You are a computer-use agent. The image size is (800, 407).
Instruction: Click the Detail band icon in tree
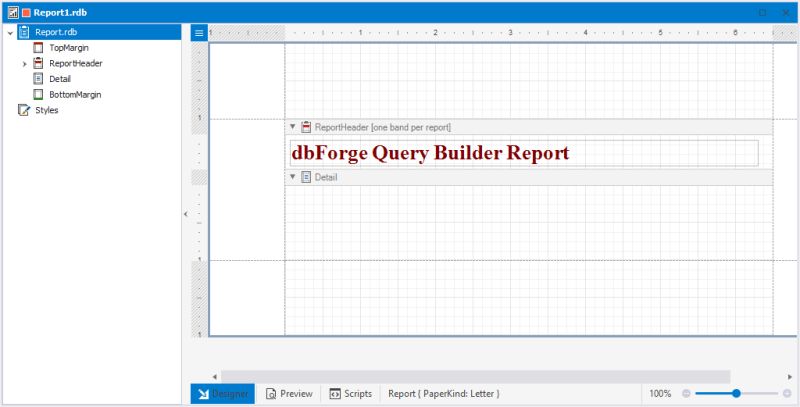[38, 79]
